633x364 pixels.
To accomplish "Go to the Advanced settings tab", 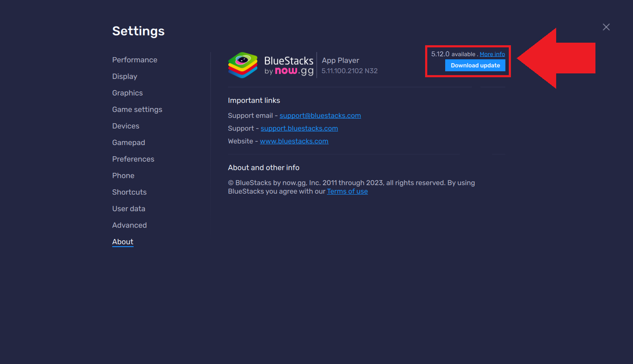I will [x=129, y=225].
